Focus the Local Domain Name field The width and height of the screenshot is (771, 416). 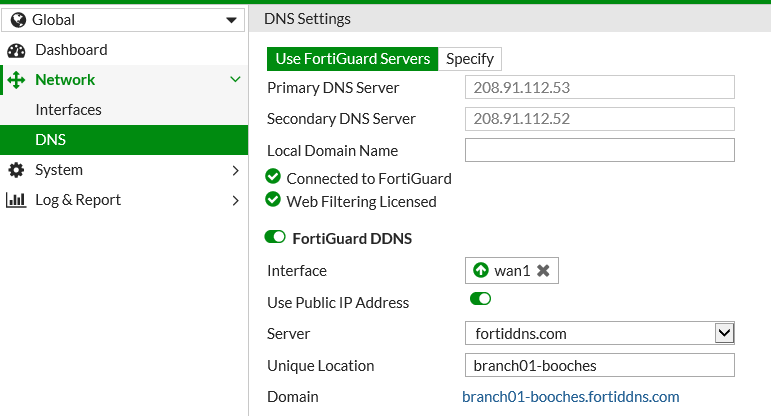tap(600, 150)
